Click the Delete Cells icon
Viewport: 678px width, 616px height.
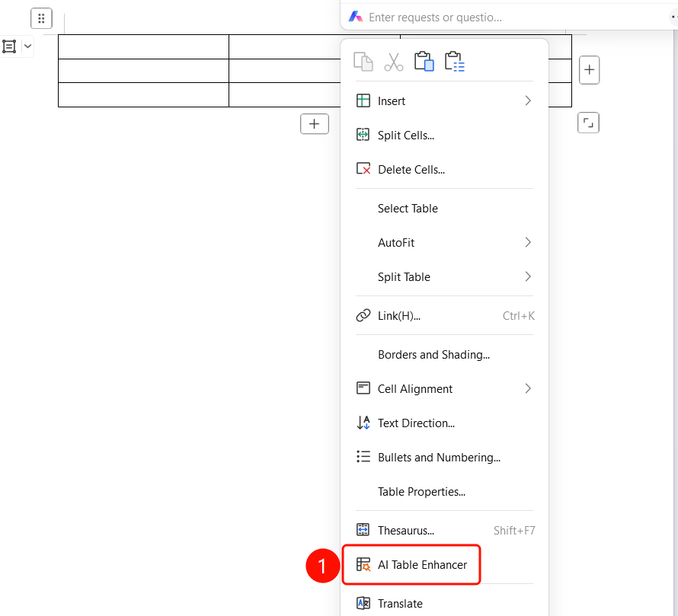[363, 168]
